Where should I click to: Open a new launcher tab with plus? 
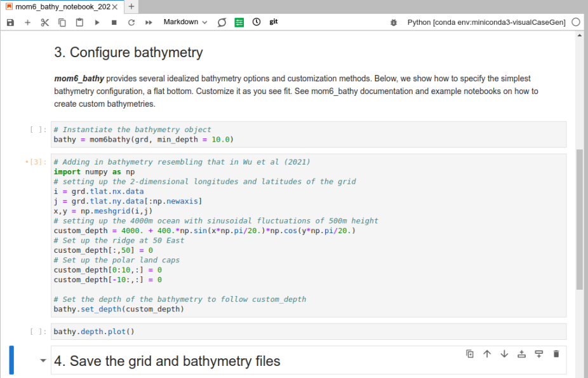tap(131, 7)
